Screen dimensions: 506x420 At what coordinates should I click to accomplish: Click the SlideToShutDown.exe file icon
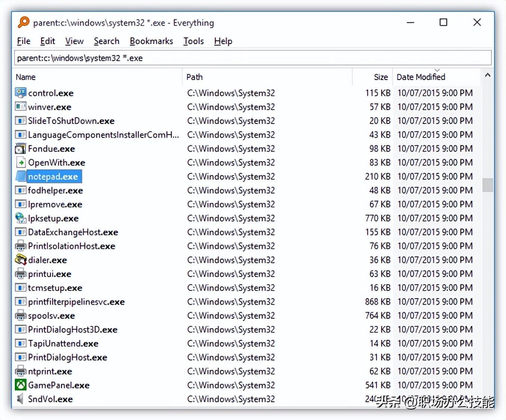(x=21, y=120)
